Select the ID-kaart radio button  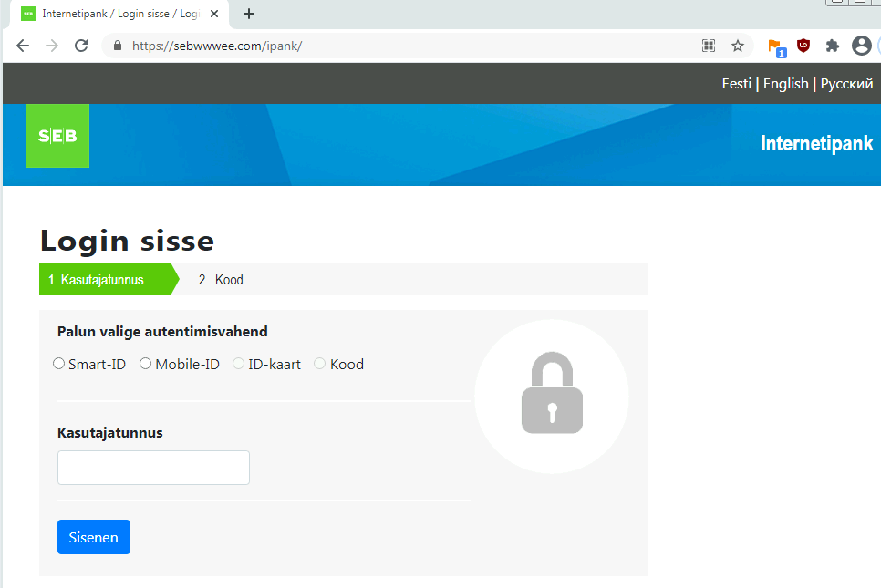tap(239, 364)
